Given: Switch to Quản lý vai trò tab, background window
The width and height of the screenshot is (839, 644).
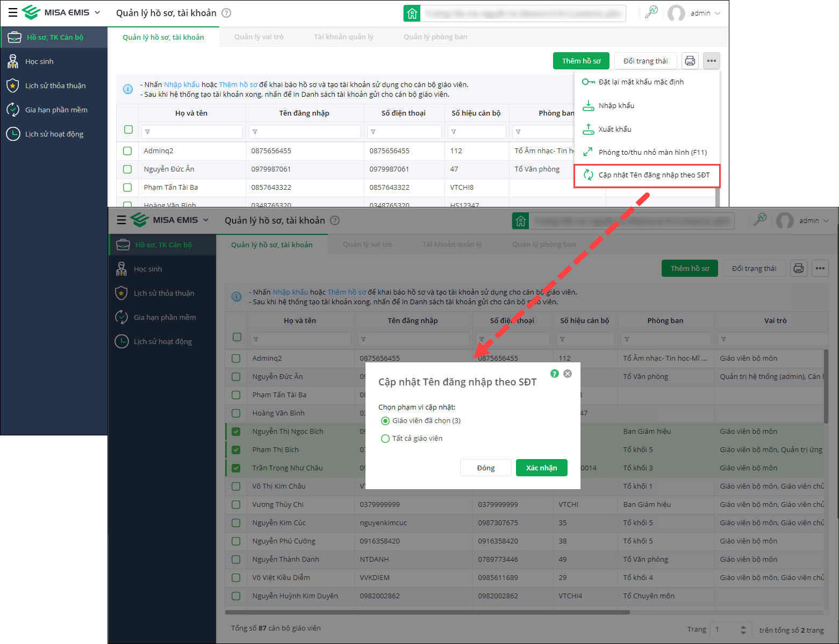Looking at the screenshot, I should 259,37.
